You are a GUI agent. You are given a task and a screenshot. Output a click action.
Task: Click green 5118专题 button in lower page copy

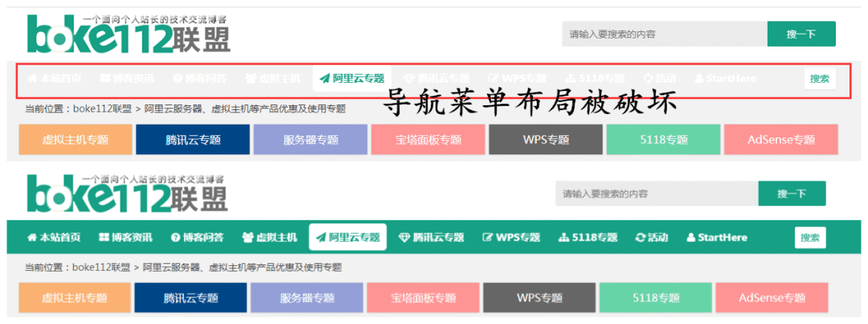[x=656, y=297]
